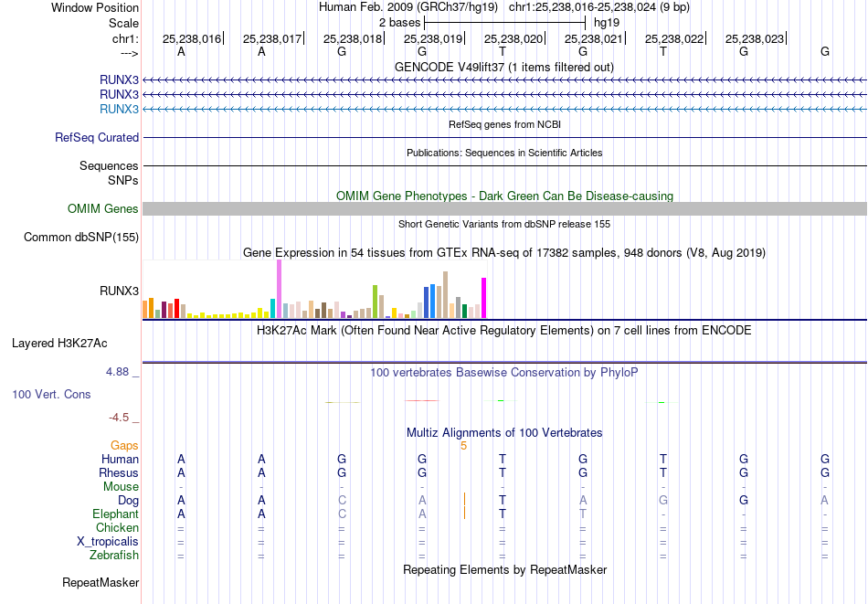Click position label 25,238,016 on ruler
Image resolution: width=868 pixels, height=604 pixels.
point(192,38)
